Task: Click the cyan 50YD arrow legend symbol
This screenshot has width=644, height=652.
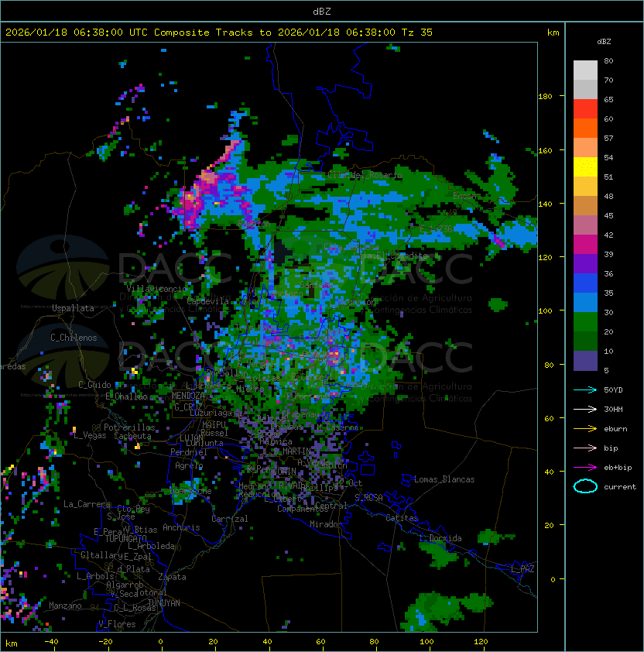Action: coord(585,390)
